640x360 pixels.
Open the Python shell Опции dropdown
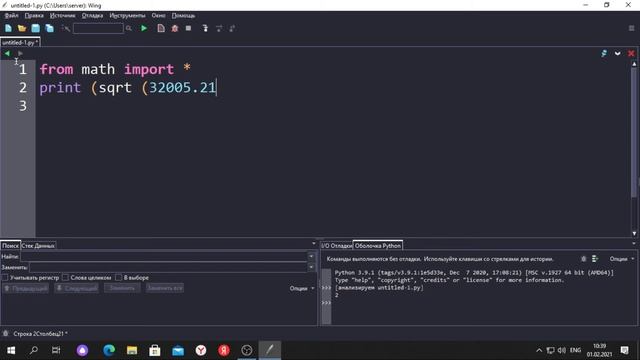(x=622, y=259)
